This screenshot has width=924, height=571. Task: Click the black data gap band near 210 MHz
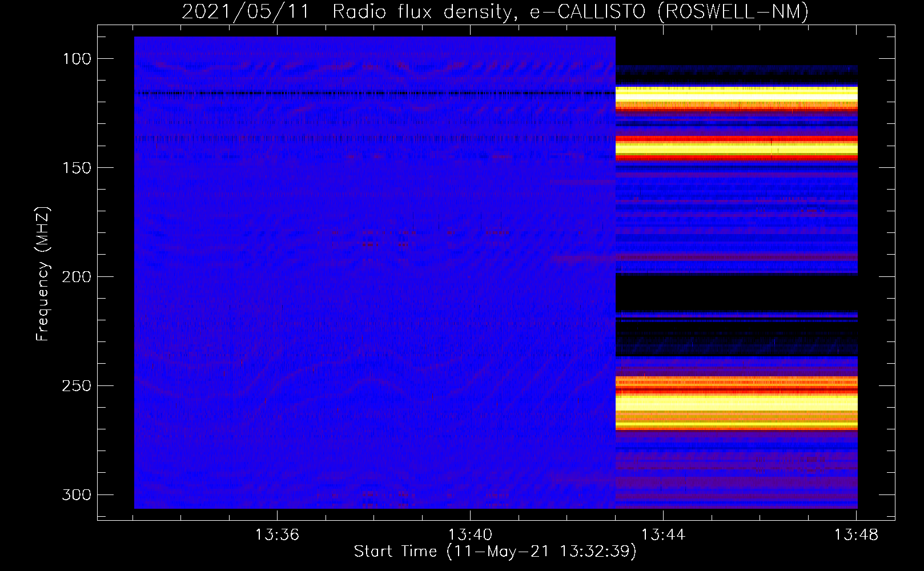tap(737, 293)
